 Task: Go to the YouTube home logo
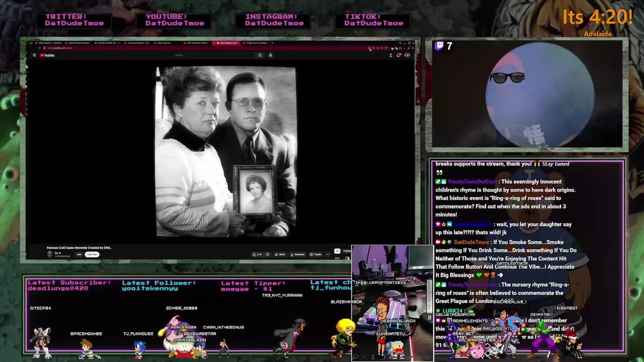[x=47, y=55]
